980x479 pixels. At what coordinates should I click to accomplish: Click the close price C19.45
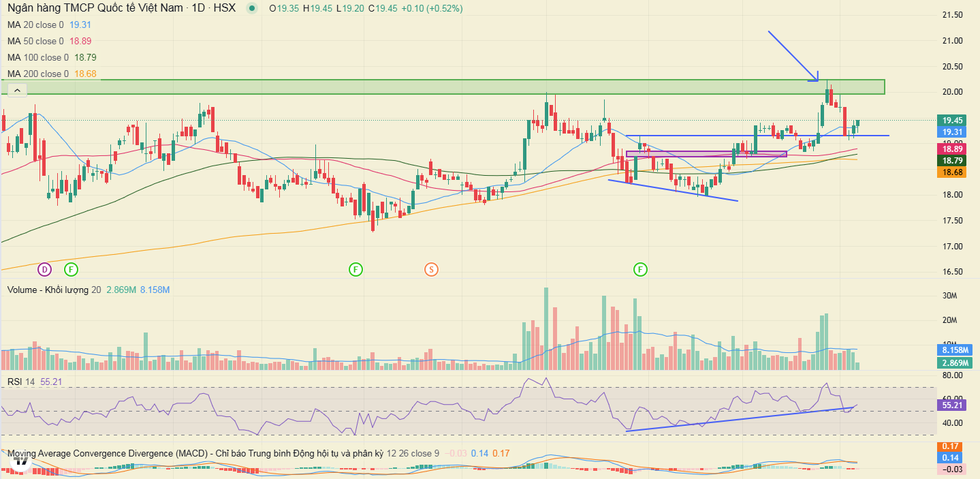click(x=382, y=9)
